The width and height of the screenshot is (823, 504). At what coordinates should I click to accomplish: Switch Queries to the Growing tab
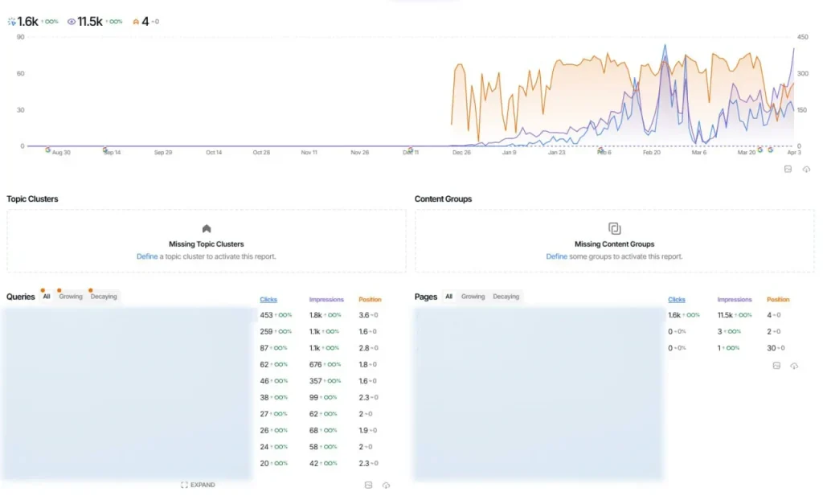pyautogui.click(x=71, y=297)
